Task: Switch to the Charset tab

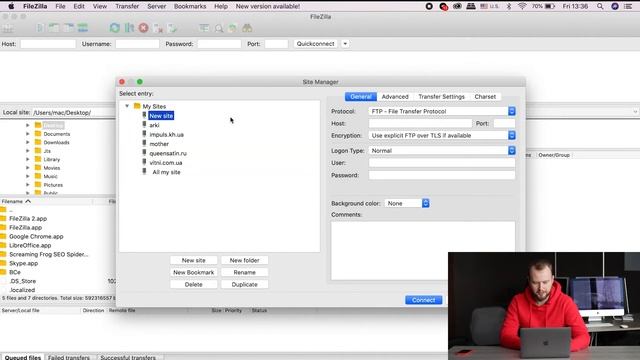Action: click(x=485, y=97)
